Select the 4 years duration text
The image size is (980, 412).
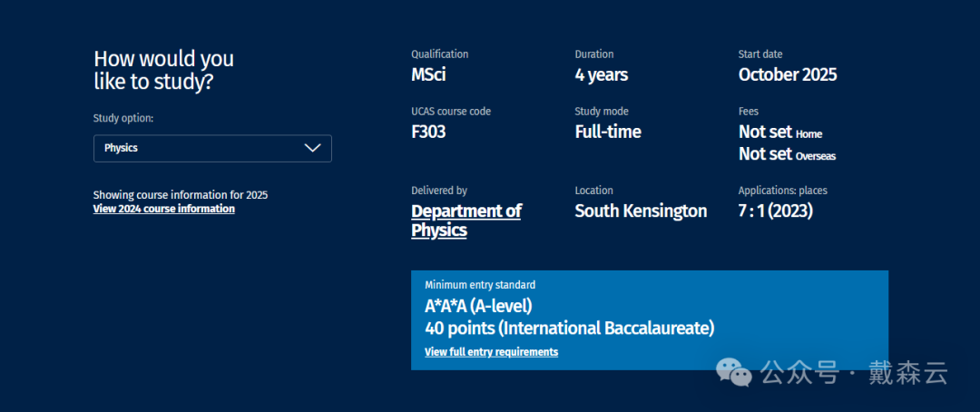601,74
